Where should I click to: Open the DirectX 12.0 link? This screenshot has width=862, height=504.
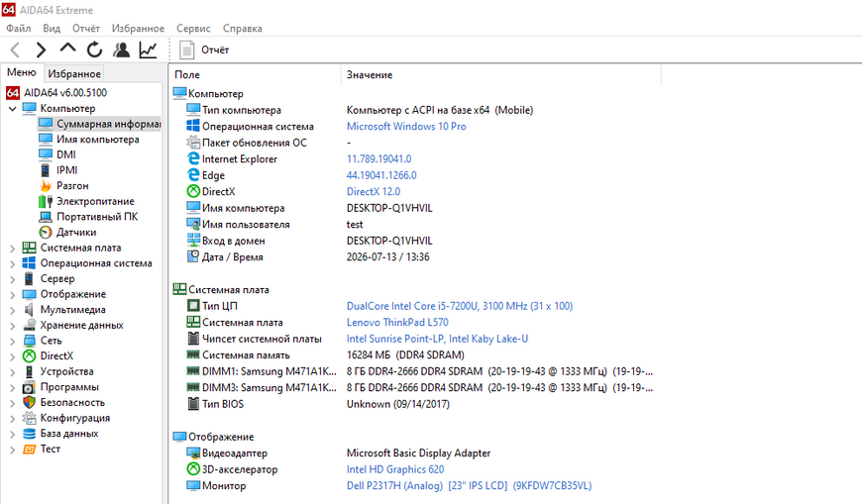[374, 192]
